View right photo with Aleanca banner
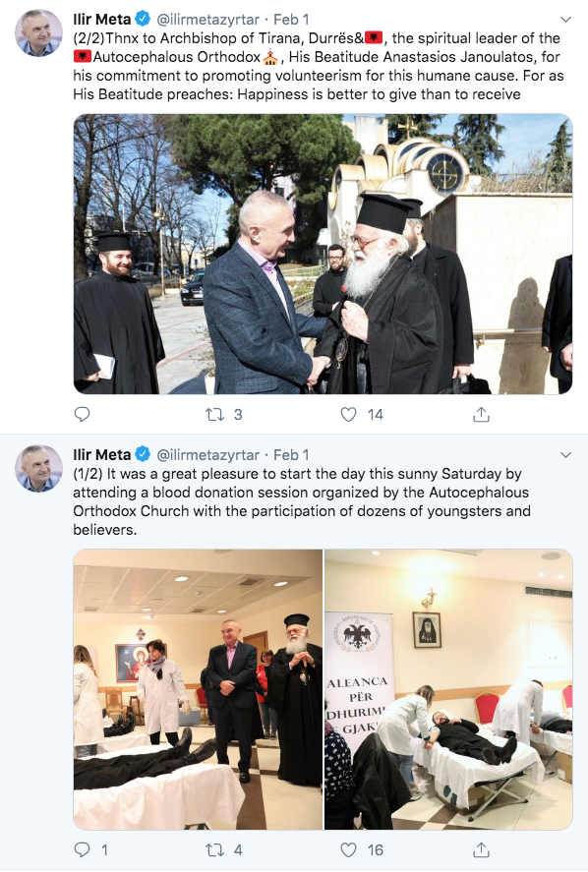 tap(448, 689)
